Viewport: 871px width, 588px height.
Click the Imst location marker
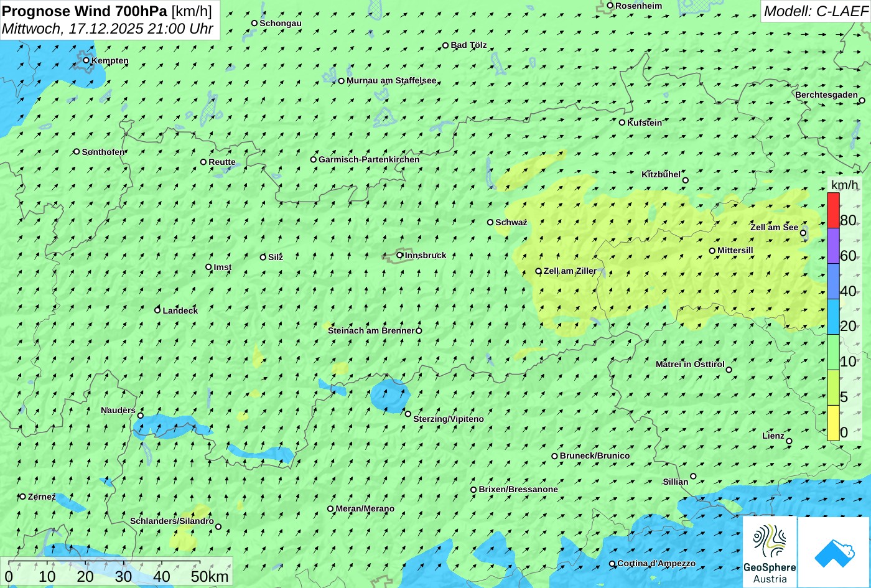[x=208, y=267]
